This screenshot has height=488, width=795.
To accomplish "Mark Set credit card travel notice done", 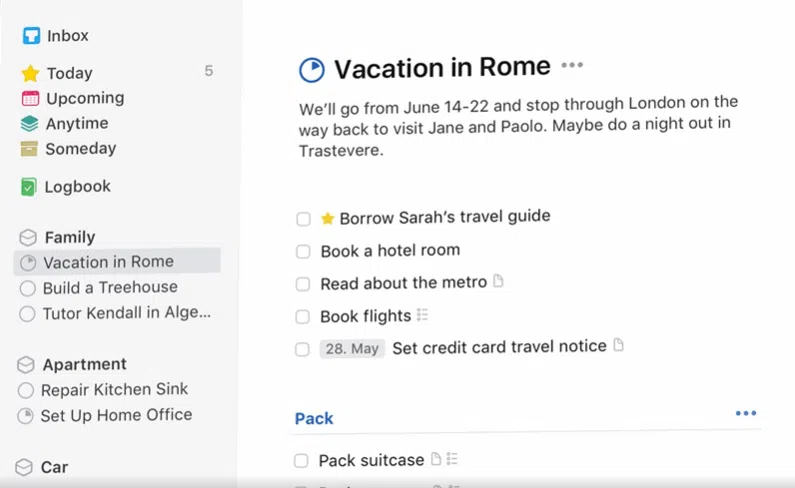I will point(302,350).
